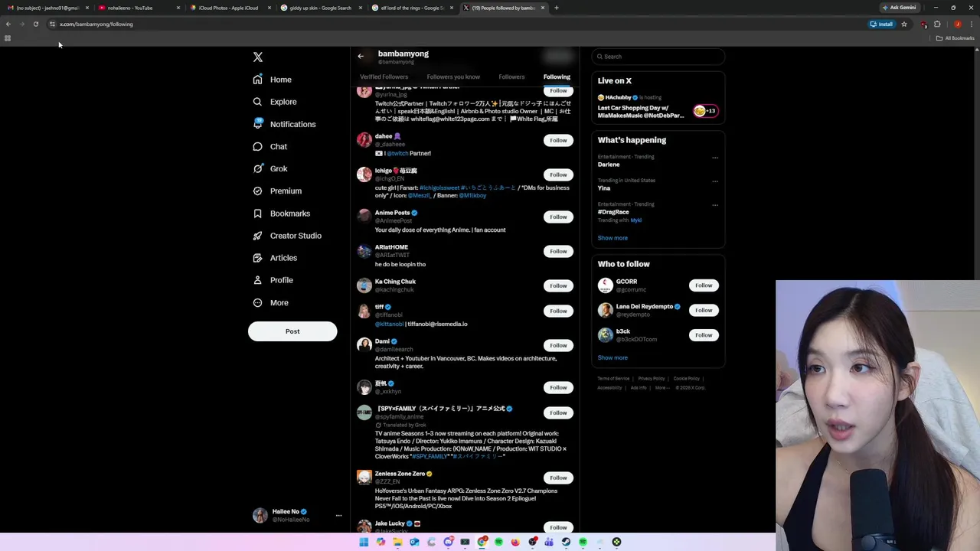
Task: Switch to Verified Followers tab
Action: [384, 77]
